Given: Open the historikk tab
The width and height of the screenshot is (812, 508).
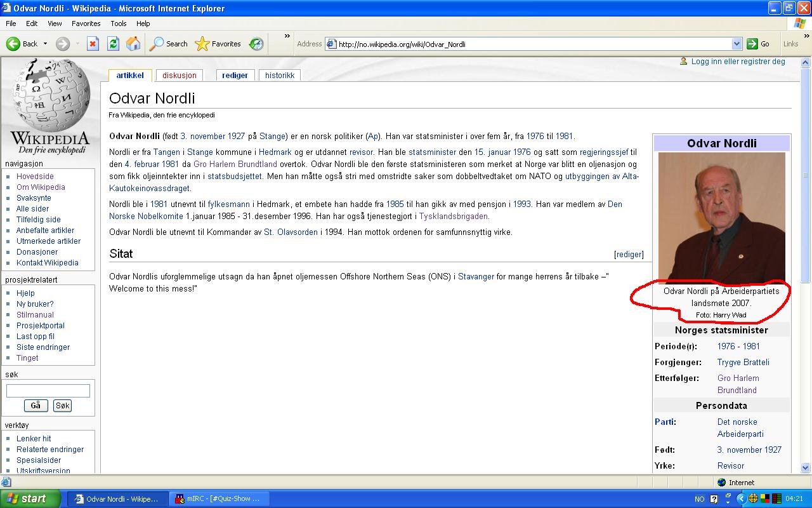Looking at the screenshot, I should (x=280, y=75).
